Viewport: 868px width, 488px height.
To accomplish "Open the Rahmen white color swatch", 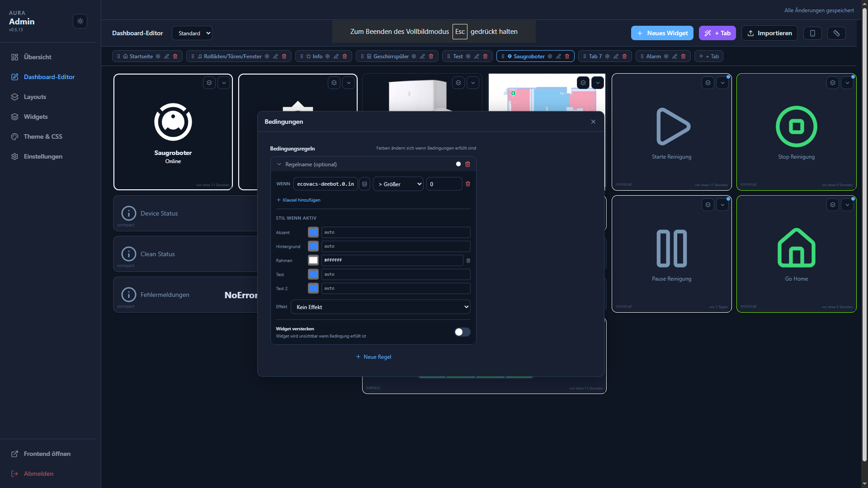I will [x=313, y=260].
